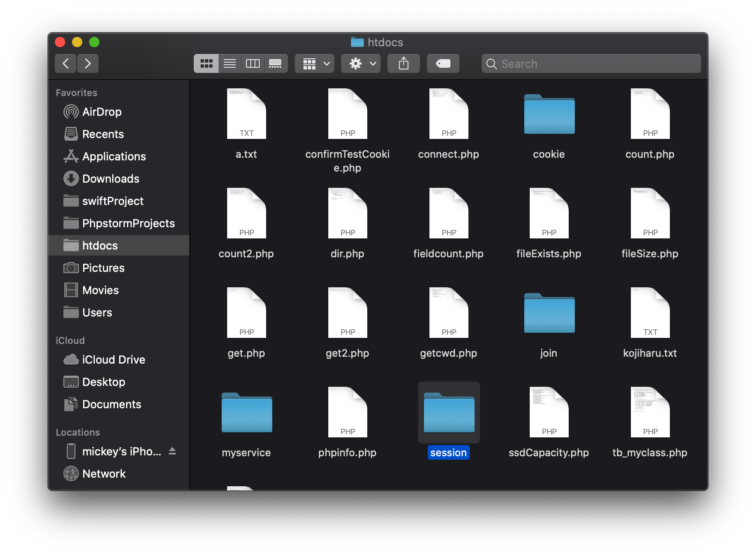
Task: Select the tb_myclass.php file icon
Action: [x=650, y=412]
